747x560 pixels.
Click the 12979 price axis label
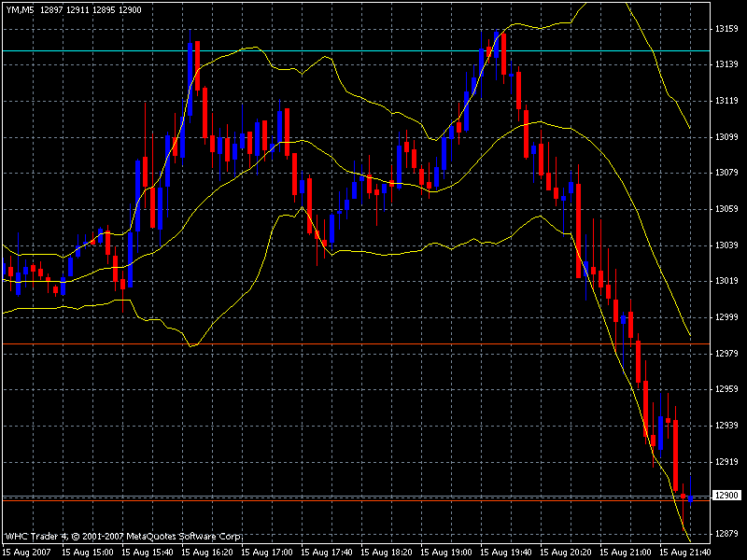pos(726,353)
